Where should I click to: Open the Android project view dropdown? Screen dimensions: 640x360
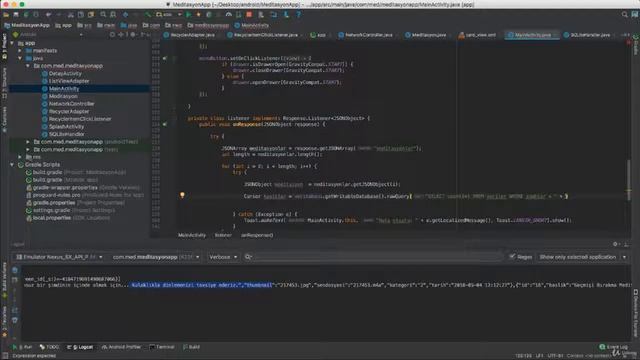pyautogui.click(x=48, y=35)
